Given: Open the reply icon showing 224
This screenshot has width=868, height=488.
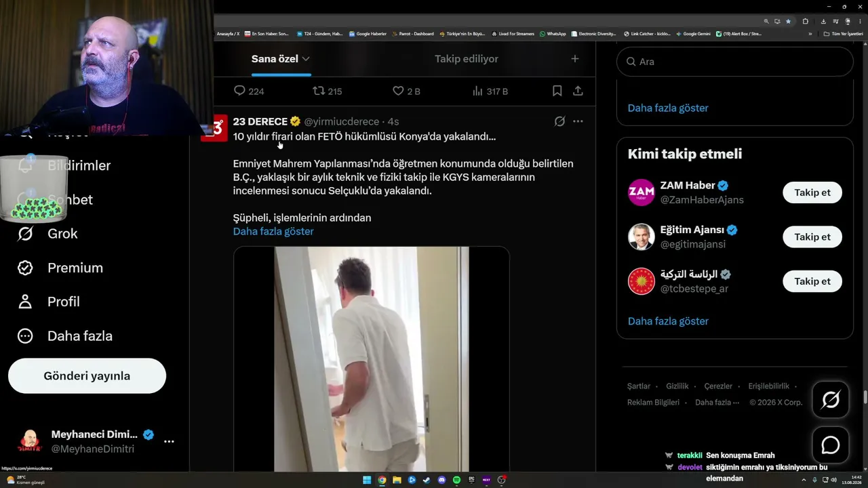Looking at the screenshot, I should pos(239,91).
